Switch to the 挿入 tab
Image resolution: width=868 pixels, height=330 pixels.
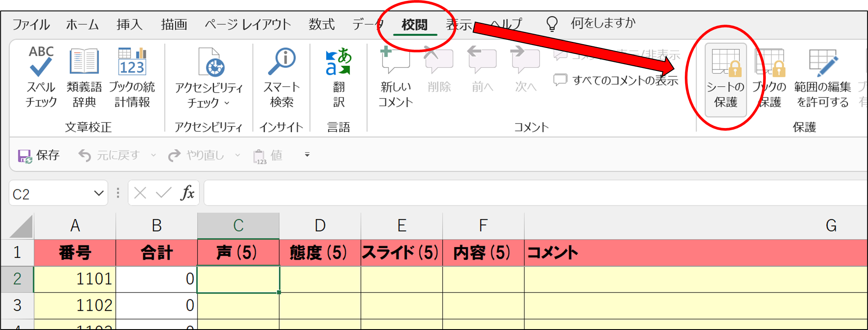[130, 24]
